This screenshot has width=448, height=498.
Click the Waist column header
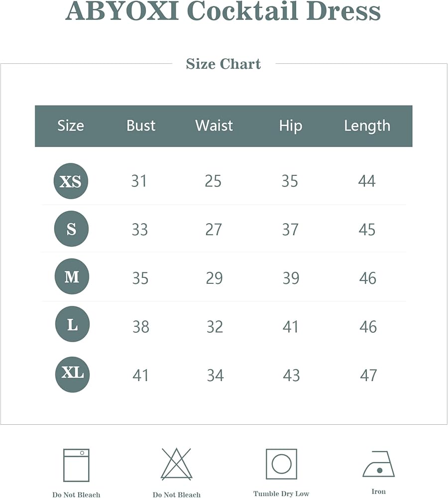(x=214, y=125)
